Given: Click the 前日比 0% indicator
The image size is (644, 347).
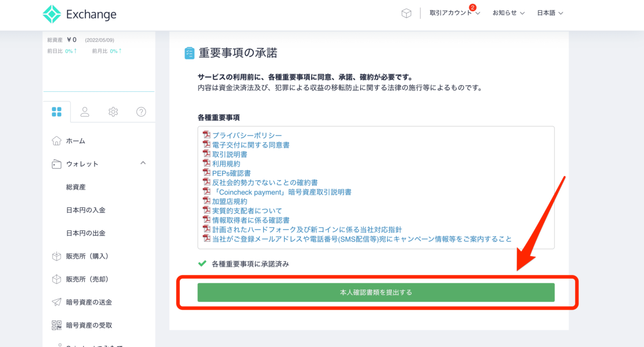Looking at the screenshot, I should pos(62,51).
